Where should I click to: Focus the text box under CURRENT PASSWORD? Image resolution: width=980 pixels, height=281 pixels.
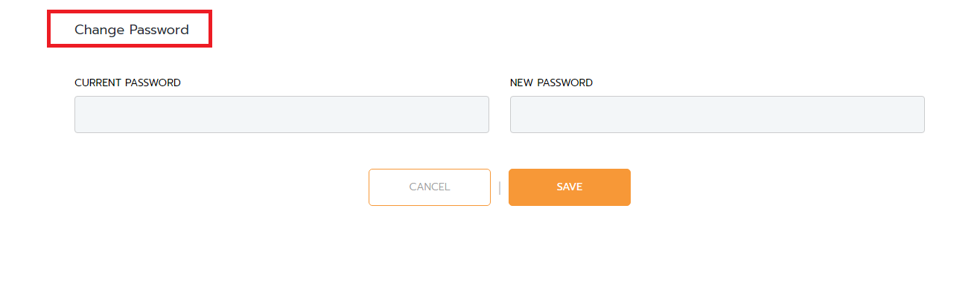[281, 114]
